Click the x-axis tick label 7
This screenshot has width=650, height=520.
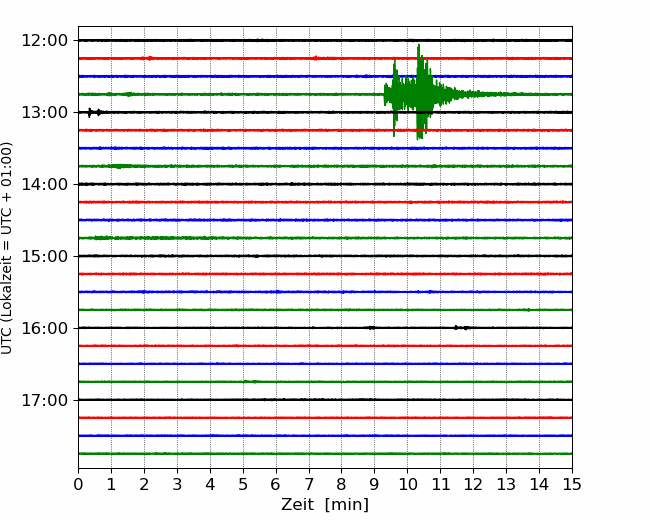309,484
